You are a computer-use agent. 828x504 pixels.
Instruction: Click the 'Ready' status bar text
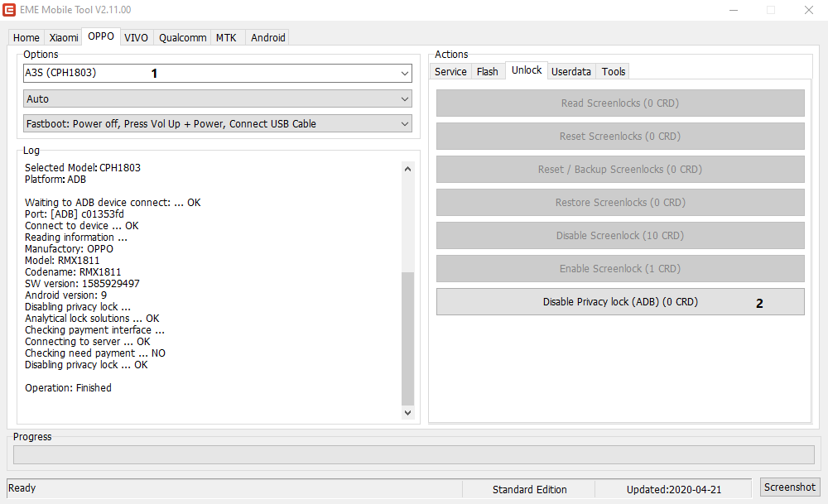click(x=22, y=488)
